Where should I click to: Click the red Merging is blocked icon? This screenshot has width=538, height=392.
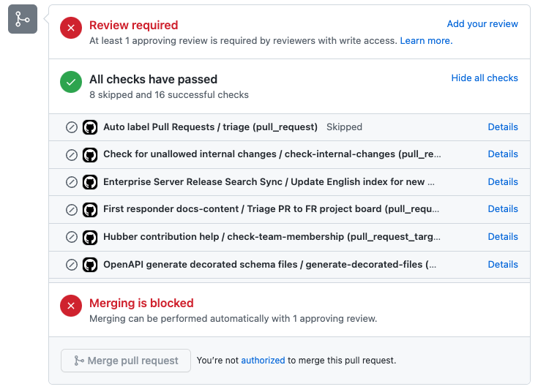71,307
